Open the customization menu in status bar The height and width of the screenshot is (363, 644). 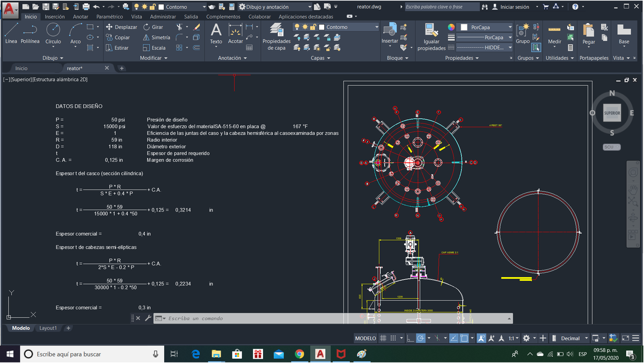click(636, 338)
